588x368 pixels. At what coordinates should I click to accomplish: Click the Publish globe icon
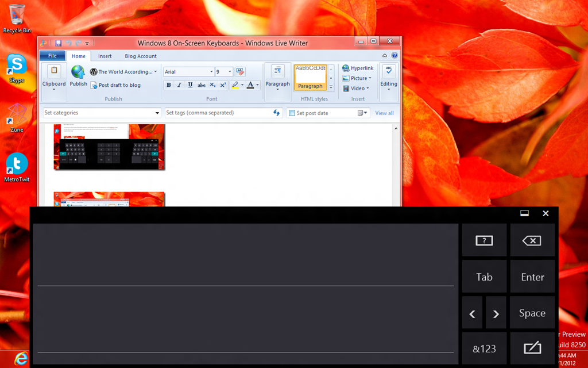[78, 72]
